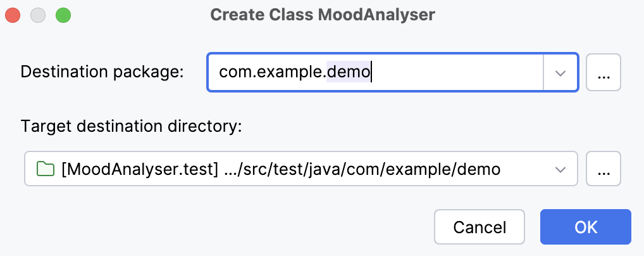Click the folder icon in the directory selector
This screenshot has width=644, height=256.
45,169
